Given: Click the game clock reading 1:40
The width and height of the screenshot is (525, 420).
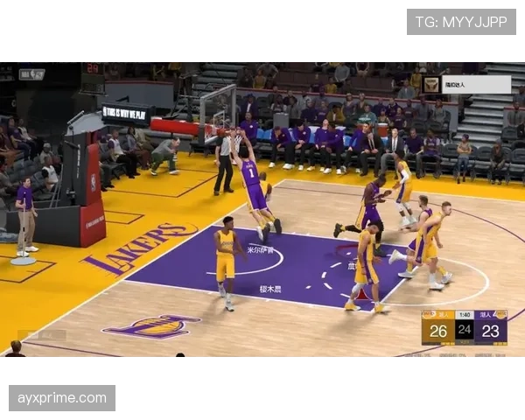Looking at the screenshot, I should click(465, 315).
